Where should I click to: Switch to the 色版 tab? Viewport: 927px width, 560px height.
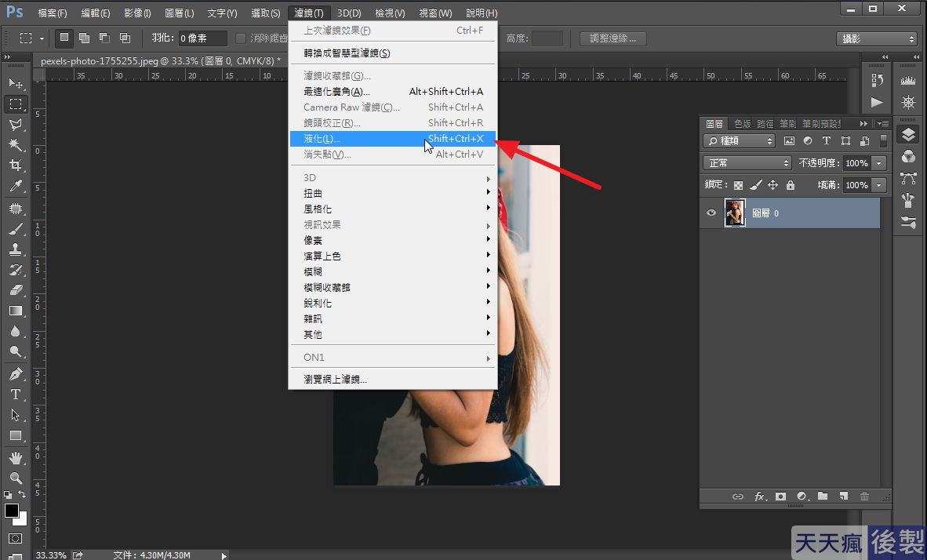(x=742, y=124)
